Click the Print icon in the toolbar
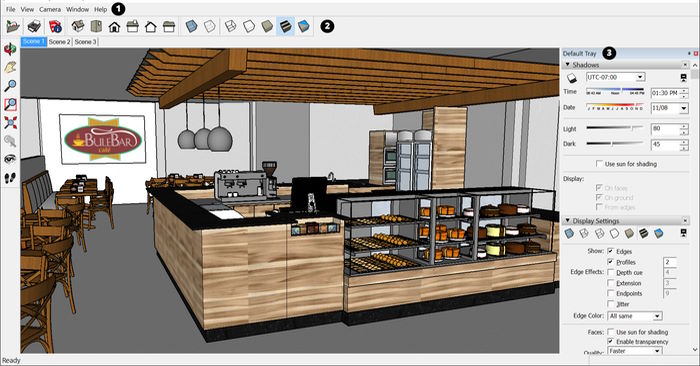Screen dimensions: 700x366 [x=34, y=27]
